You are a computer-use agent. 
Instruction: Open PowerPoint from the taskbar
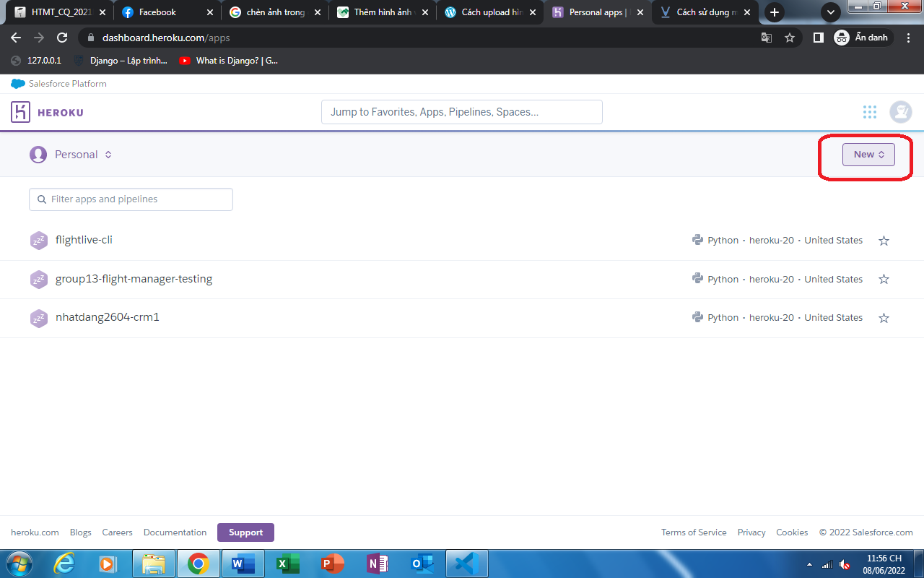click(333, 564)
